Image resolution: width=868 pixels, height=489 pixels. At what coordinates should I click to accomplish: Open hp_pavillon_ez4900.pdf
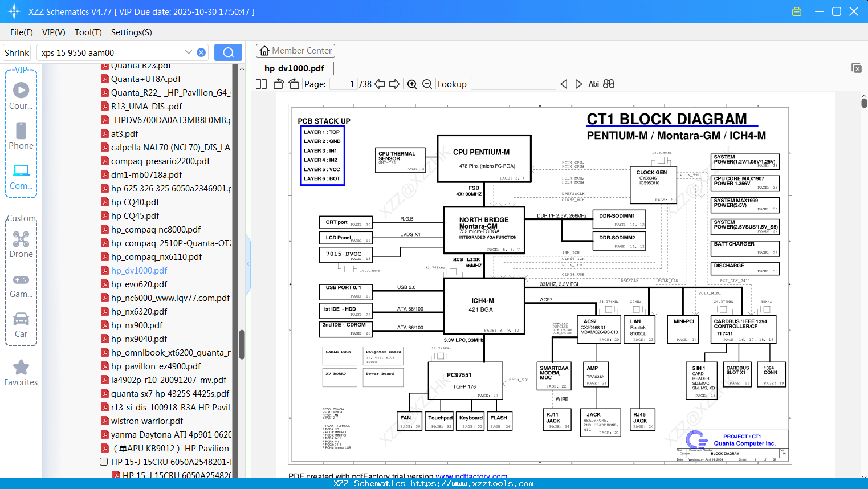click(x=156, y=366)
